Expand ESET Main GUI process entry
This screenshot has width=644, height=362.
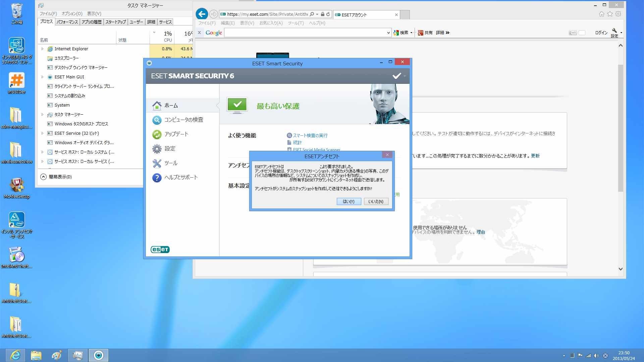pyautogui.click(x=43, y=77)
